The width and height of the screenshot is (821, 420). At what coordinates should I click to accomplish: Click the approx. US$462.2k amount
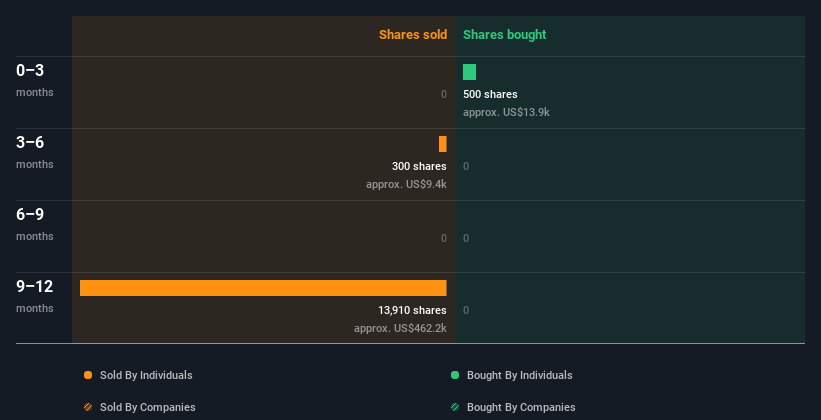click(400, 328)
